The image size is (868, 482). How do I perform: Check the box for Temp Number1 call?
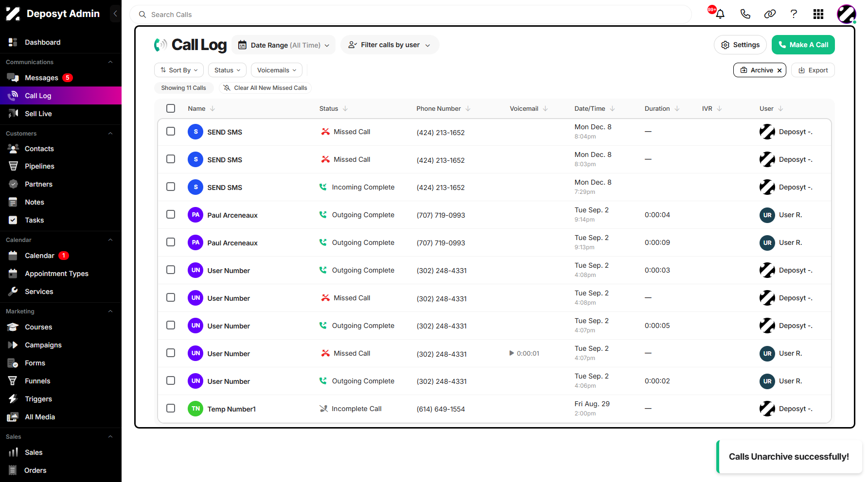[171, 408]
